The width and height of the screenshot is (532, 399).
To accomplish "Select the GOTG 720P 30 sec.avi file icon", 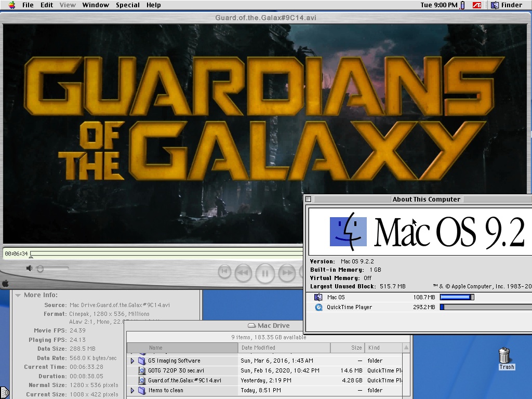I will (x=142, y=371).
